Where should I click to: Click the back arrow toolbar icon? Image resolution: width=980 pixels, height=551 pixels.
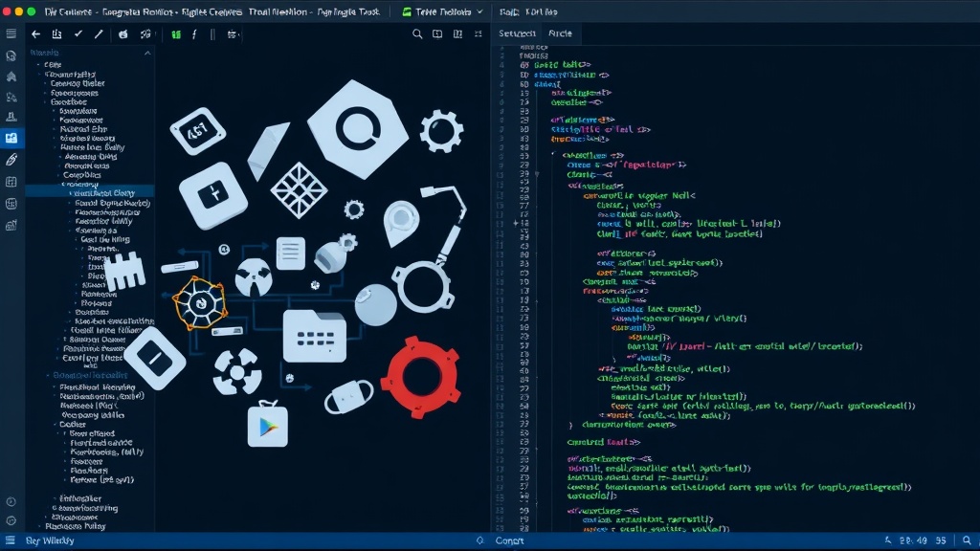pyautogui.click(x=35, y=34)
